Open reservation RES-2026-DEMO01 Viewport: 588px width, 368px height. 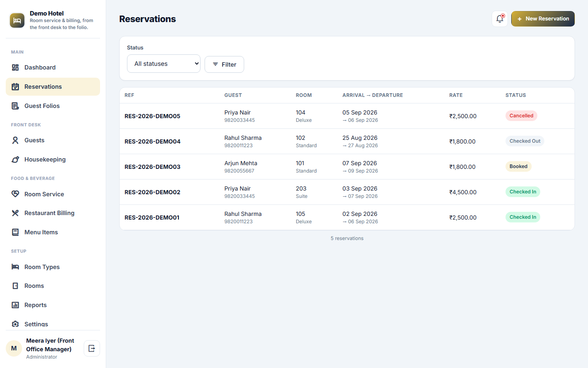pos(152,218)
